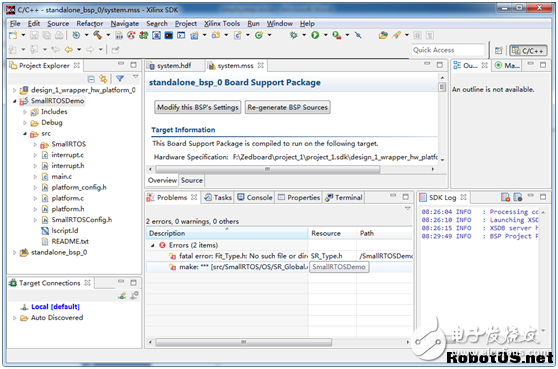Click the Debug bug icon

pos(294,35)
